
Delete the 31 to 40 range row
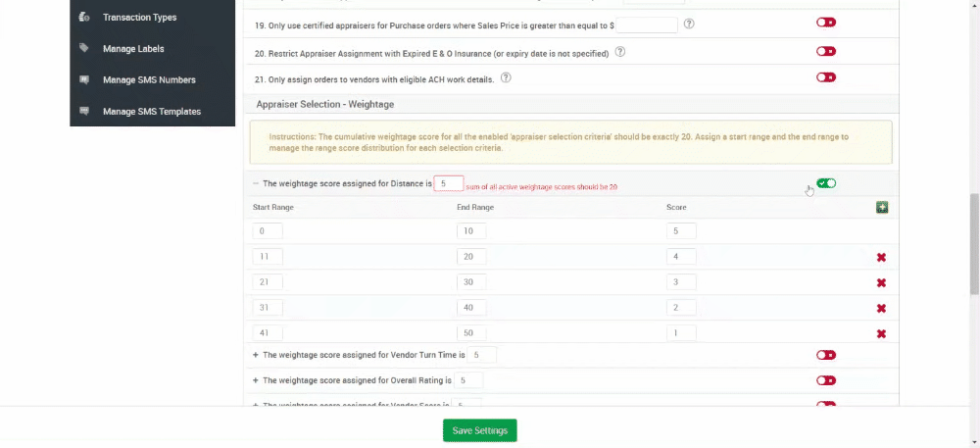tap(881, 309)
